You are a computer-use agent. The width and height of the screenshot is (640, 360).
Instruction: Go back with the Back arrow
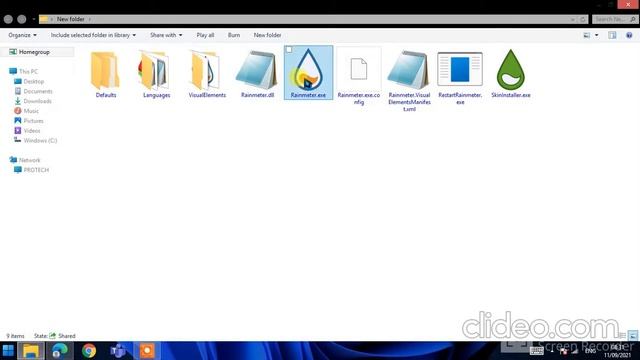pyautogui.click(x=8, y=19)
